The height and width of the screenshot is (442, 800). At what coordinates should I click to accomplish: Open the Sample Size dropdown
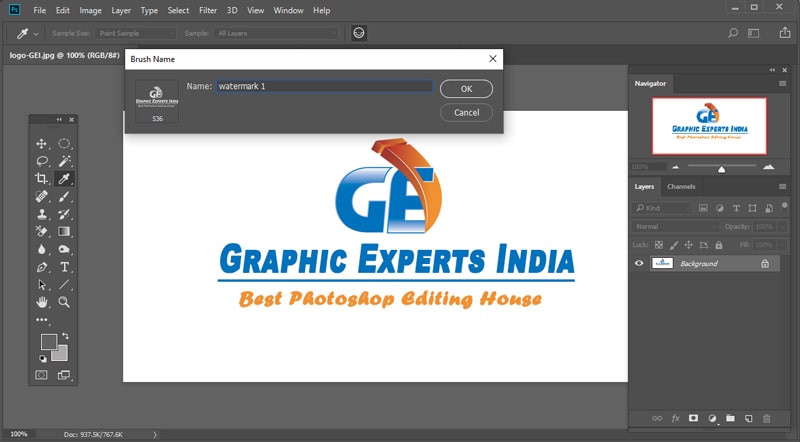click(x=135, y=33)
